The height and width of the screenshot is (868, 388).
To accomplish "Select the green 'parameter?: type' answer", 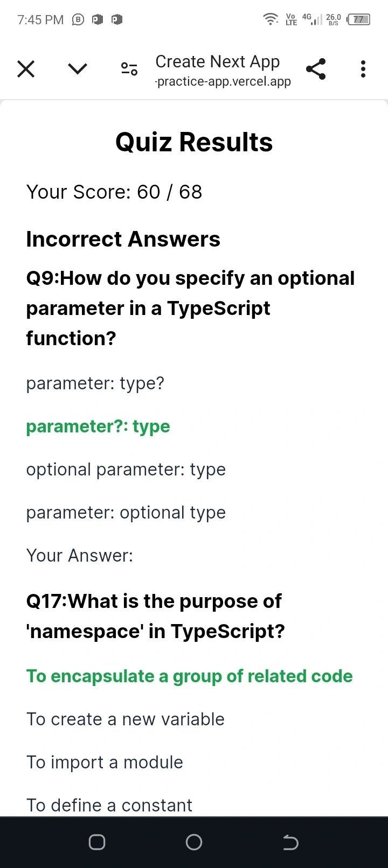I will coord(98,426).
